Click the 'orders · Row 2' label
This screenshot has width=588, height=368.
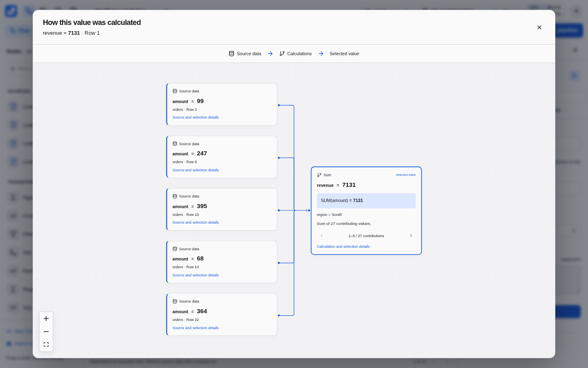coord(185,110)
